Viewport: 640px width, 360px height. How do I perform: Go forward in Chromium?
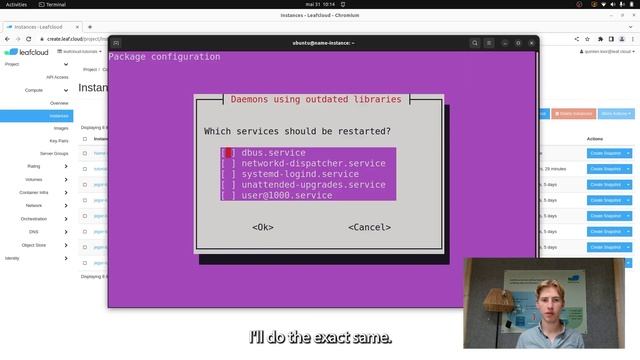(18, 39)
